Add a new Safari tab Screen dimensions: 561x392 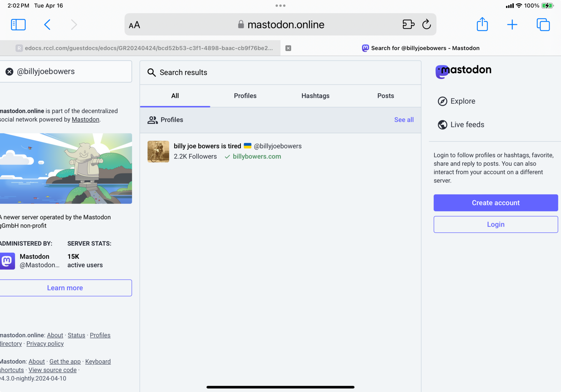[512, 25]
